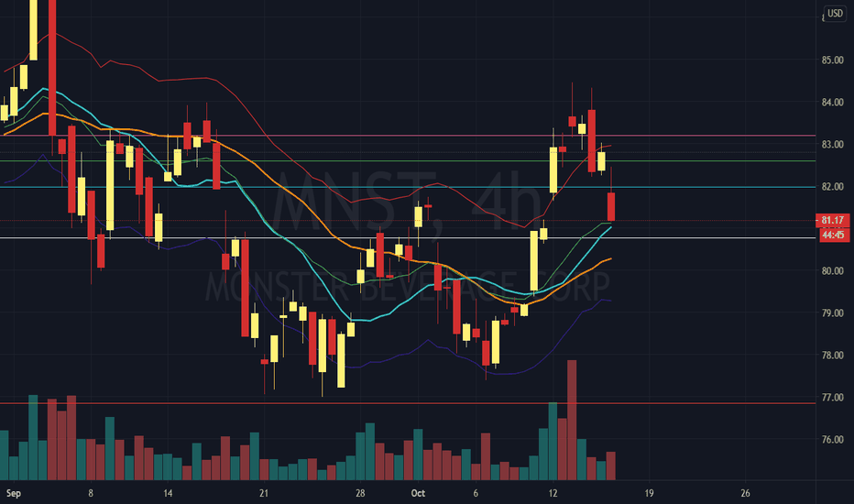Image resolution: width=854 pixels, height=504 pixels.
Task: Click date 6 on the time axis
Action: (476, 493)
